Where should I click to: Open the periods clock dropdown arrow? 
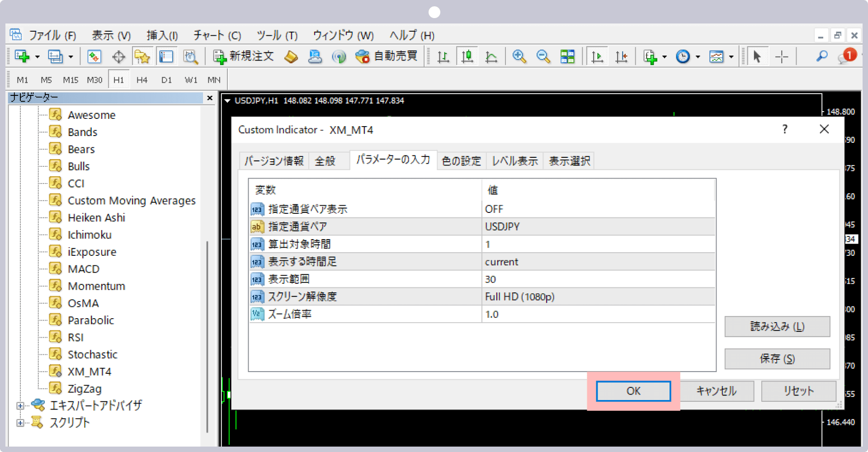pos(698,57)
